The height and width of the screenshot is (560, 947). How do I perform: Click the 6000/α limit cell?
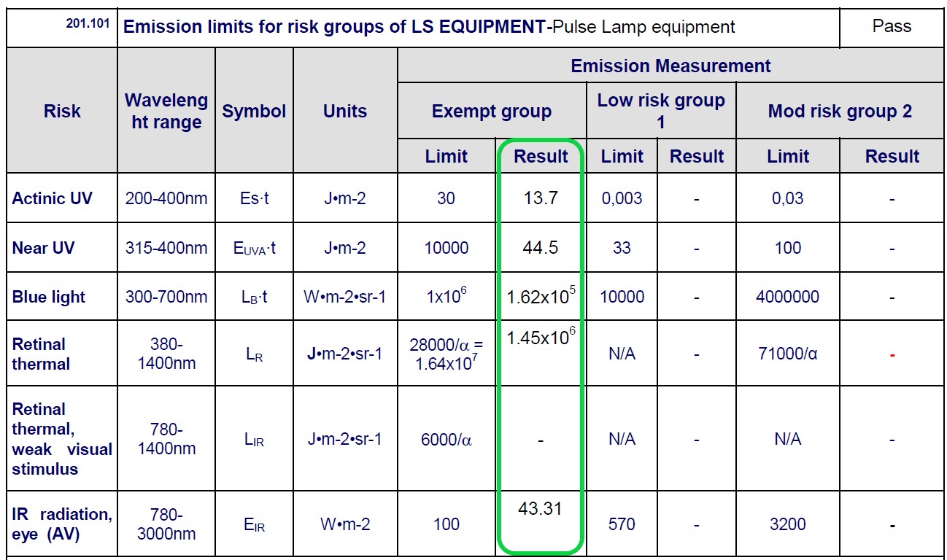[x=446, y=439]
